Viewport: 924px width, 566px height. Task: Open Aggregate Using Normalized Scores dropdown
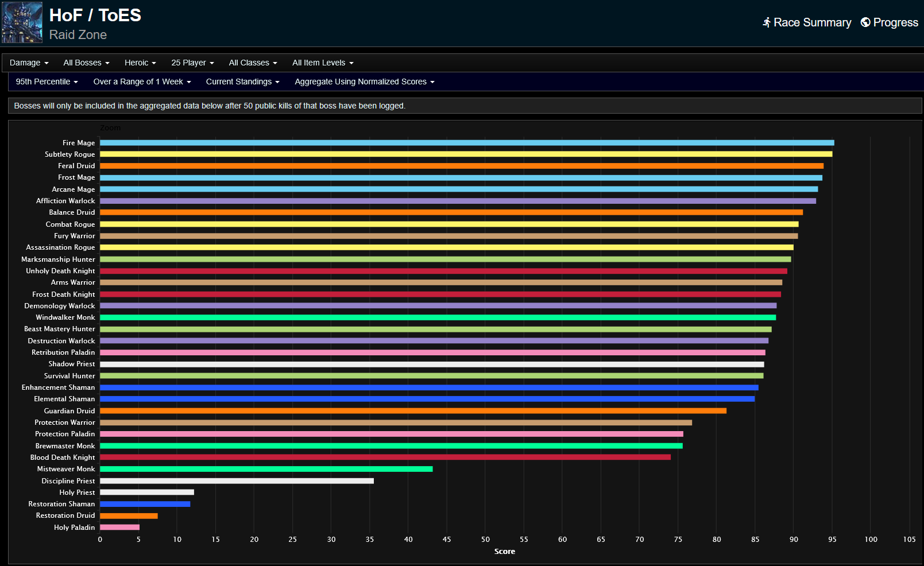(364, 82)
